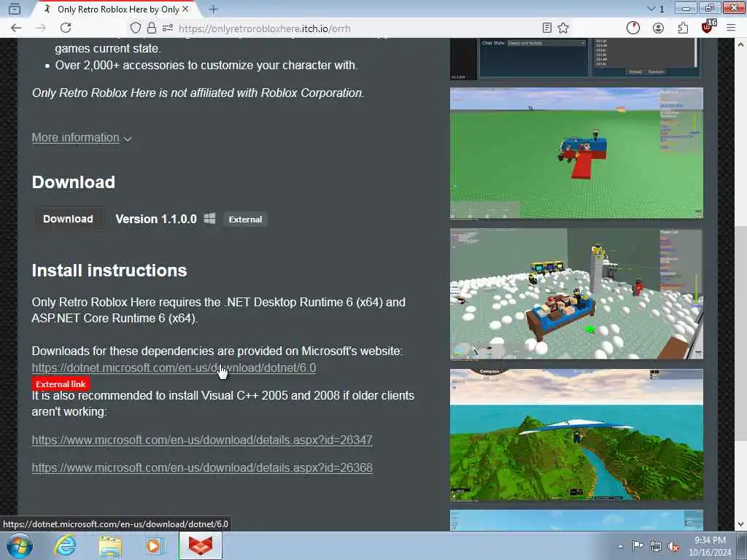Expand the More information section
This screenshot has height=560, width=747.
pyautogui.click(x=82, y=138)
